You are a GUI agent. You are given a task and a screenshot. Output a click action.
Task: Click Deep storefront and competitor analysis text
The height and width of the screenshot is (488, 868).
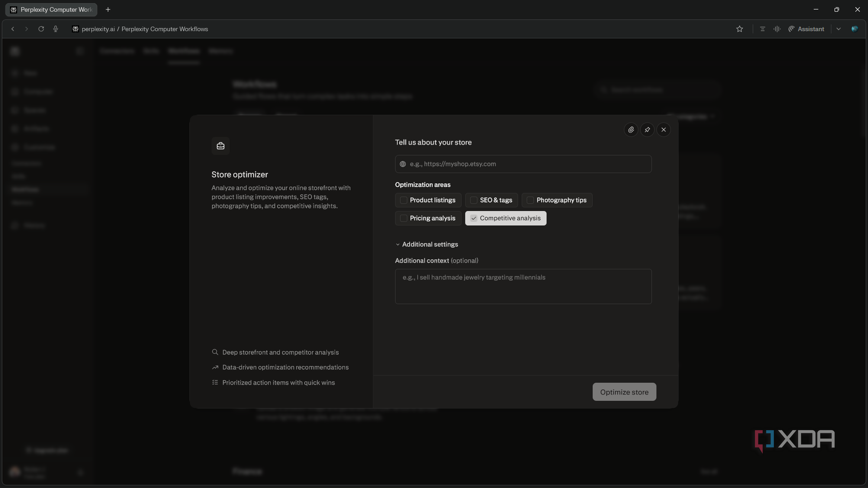[x=280, y=352]
